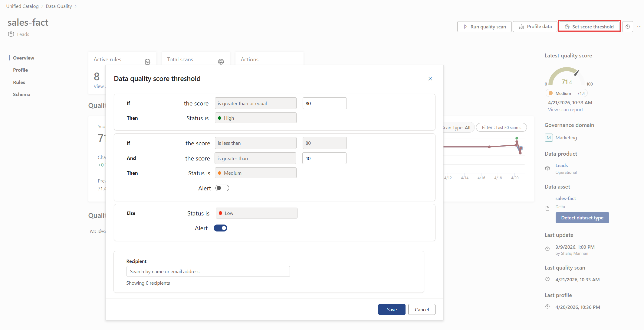
Task: Click the Marketing governance domain M icon
Action: coord(549,138)
